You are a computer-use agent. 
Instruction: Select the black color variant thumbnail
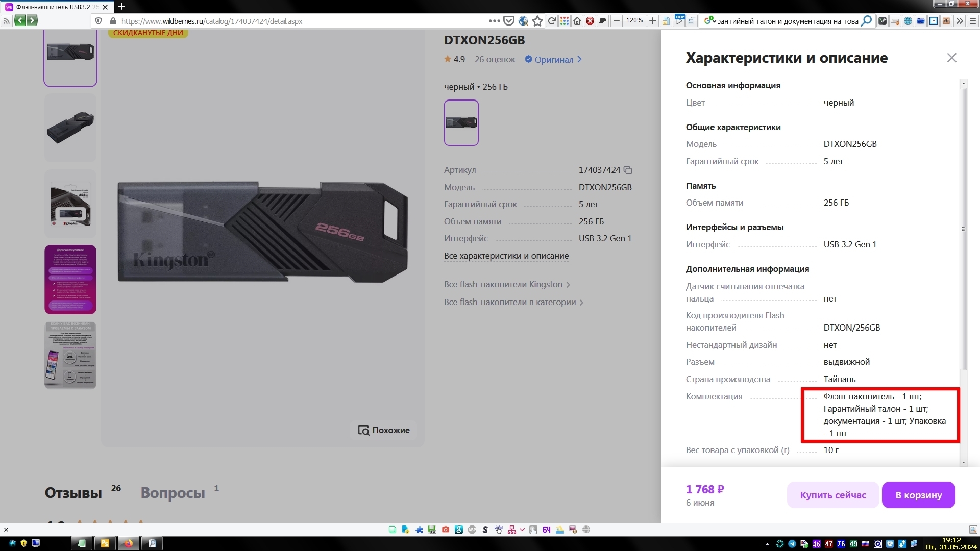[461, 122]
